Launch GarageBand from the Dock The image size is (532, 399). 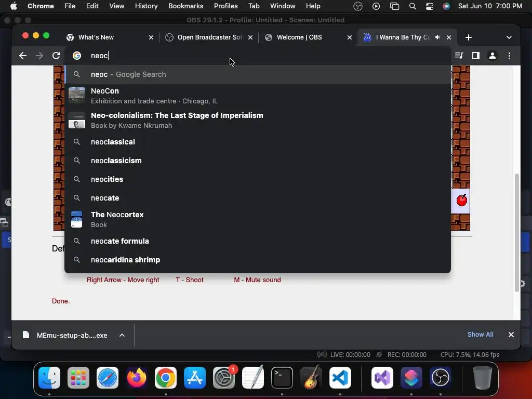(x=311, y=377)
